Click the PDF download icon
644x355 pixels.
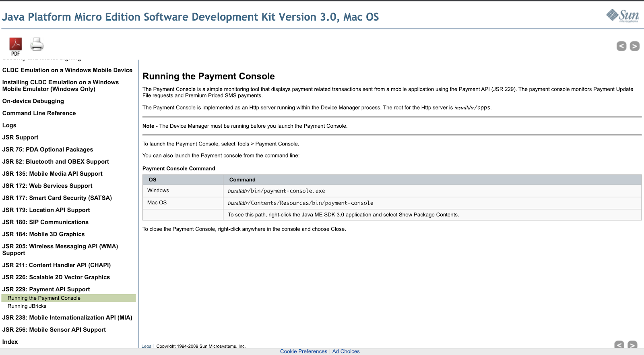tap(16, 46)
